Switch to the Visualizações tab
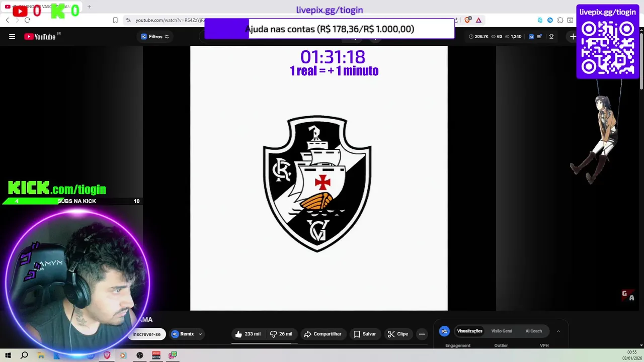The height and width of the screenshot is (362, 644). [x=469, y=331]
